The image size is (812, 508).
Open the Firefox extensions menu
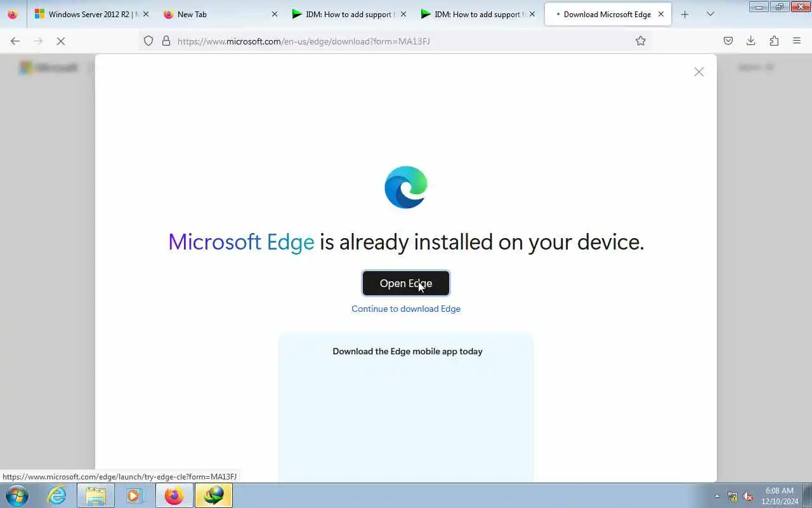tap(774, 41)
